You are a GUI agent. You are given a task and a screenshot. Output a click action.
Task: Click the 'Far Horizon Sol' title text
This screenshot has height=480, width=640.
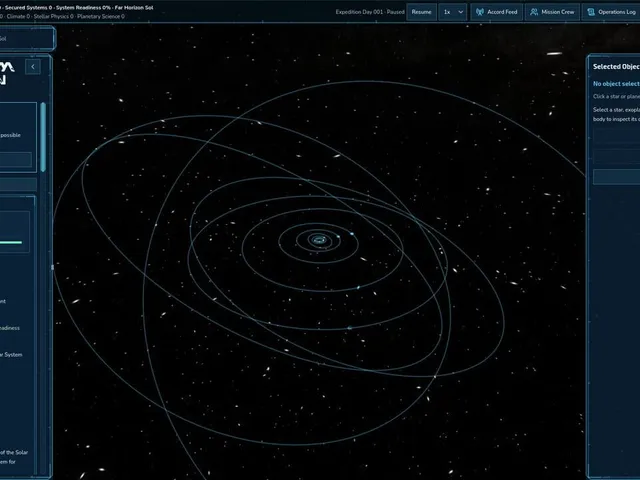coord(134,7)
